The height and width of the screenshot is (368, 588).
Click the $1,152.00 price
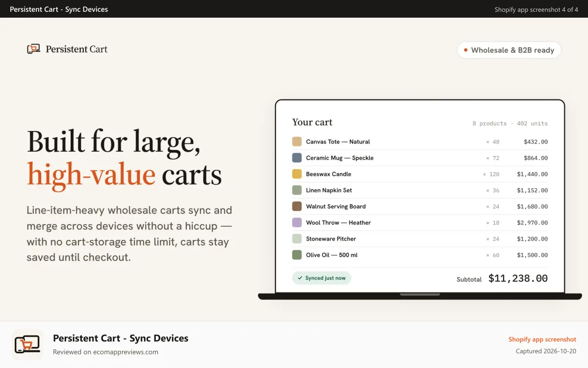click(533, 190)
